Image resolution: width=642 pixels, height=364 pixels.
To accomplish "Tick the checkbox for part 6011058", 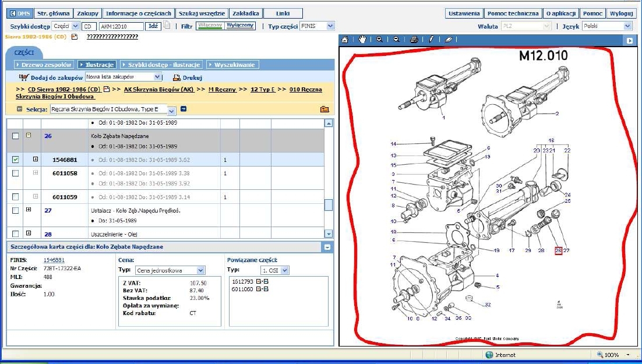I will pos(16,173).
